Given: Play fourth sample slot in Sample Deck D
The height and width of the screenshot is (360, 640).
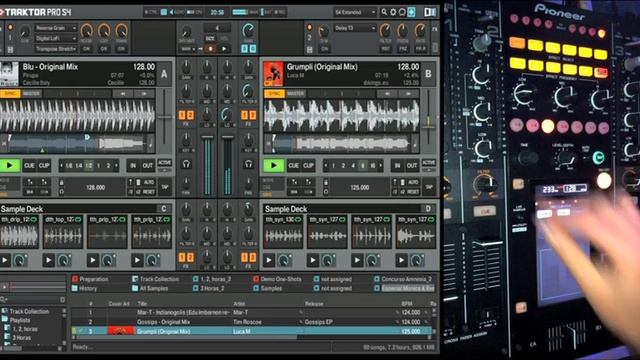Looking at the screenshot, I should point(402,260).
